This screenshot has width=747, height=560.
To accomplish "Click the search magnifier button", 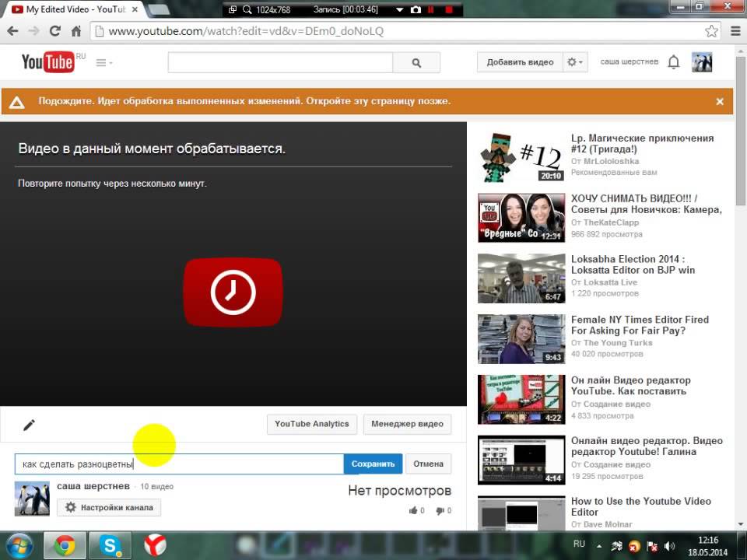I will 416,62.
